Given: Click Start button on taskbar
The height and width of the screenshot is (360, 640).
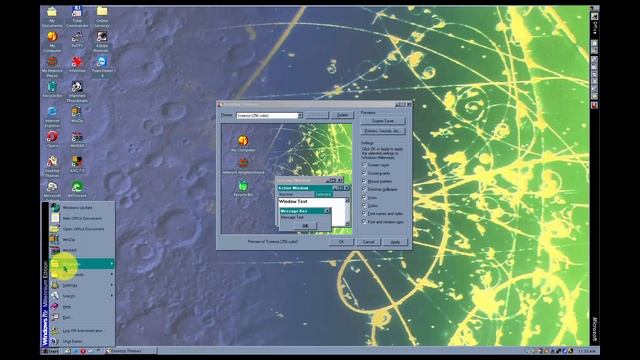Looking at the screenshot, I should click(51, 351).
